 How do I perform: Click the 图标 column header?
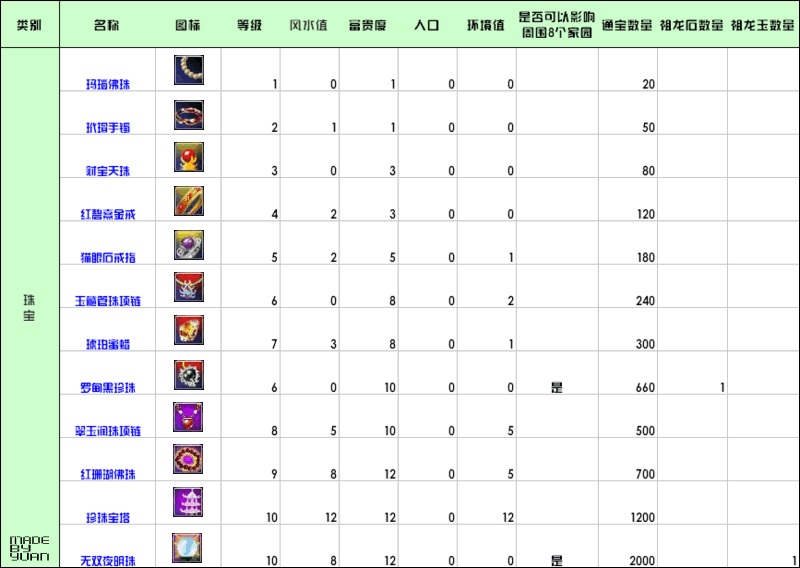pyautogui.click(x=188, y=25)
